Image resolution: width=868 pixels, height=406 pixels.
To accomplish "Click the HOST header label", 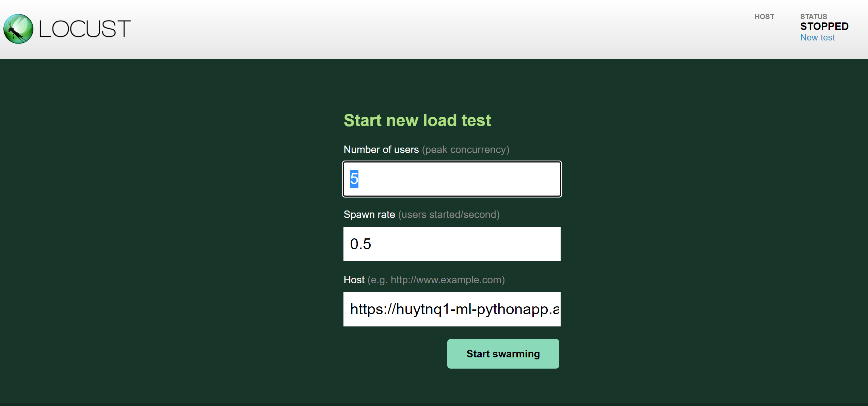I will coord(764,17).
